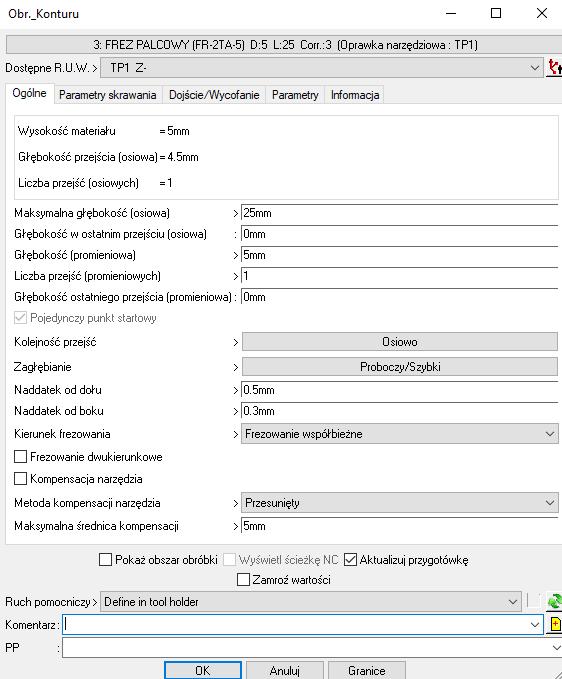
Task: Minimize the Obr._Konturu window
Action: [451, 13]
